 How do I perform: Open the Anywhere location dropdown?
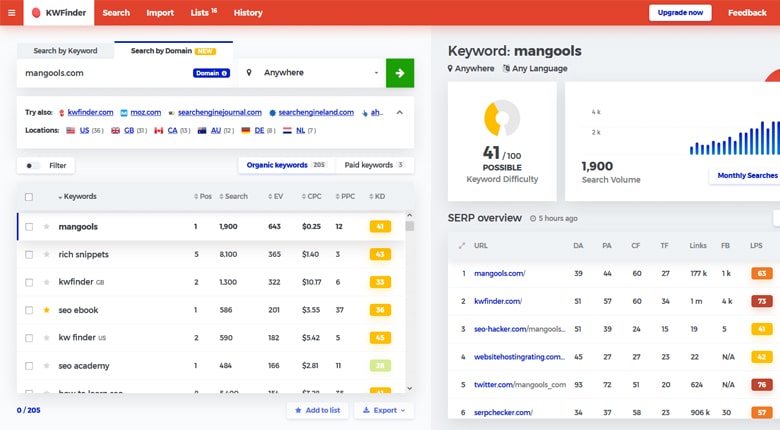tap(312, 73)
